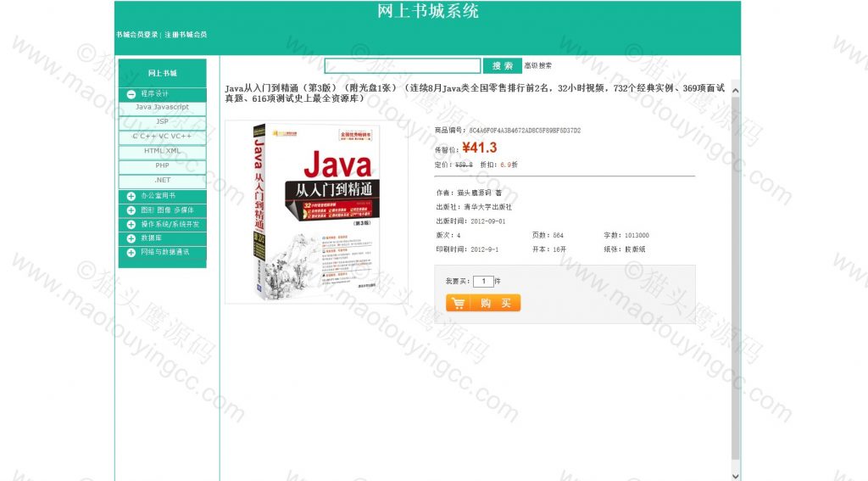
Task: Expand the 办公室用书 category plus icon
Action: [x=131, y=196]
